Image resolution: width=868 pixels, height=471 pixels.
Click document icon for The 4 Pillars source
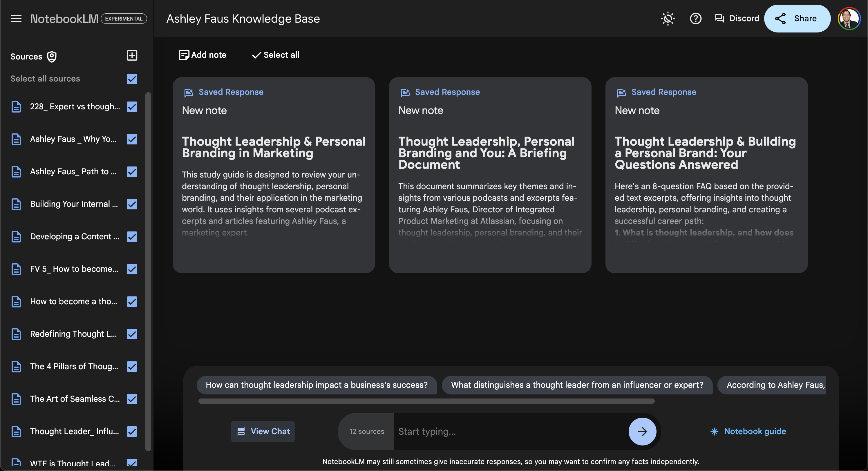16,367
